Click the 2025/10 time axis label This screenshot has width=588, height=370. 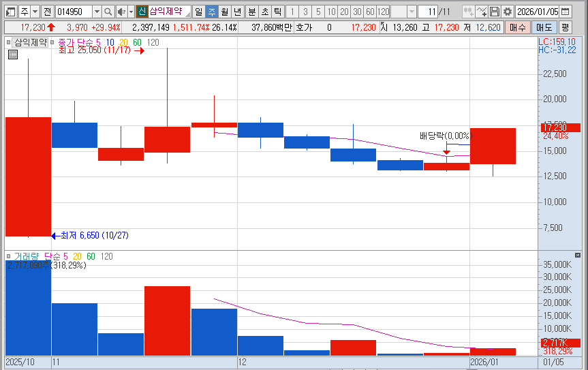click(20, 362)
